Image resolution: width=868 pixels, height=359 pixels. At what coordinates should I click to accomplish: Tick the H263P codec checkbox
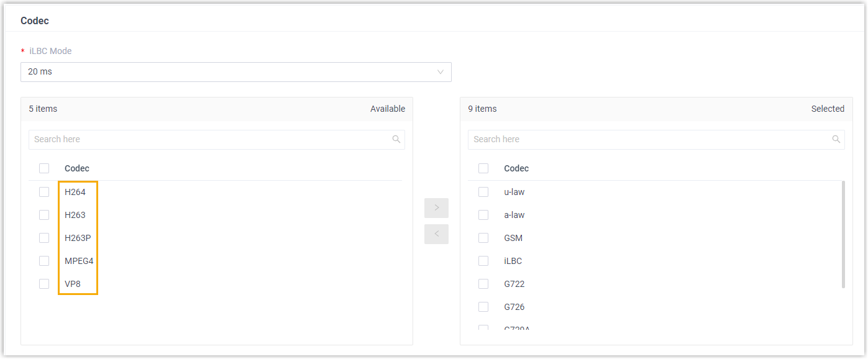pyautogui.click(x=44, y=238)
